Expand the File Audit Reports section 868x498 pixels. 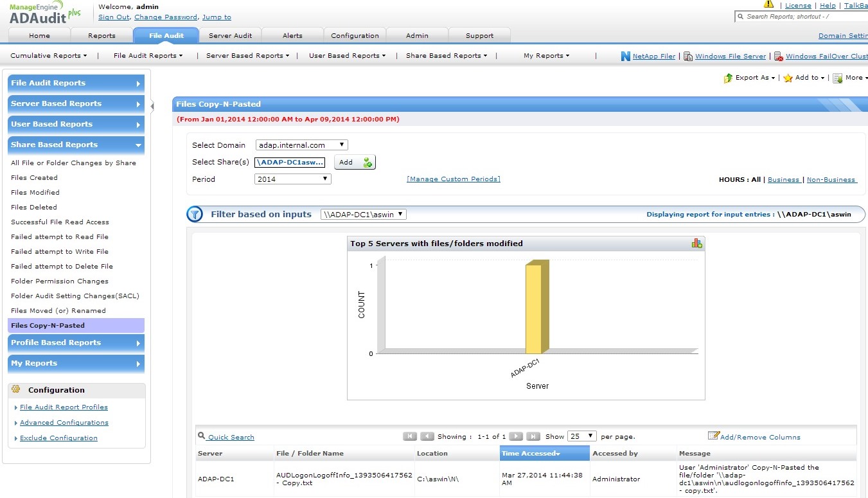76,83
